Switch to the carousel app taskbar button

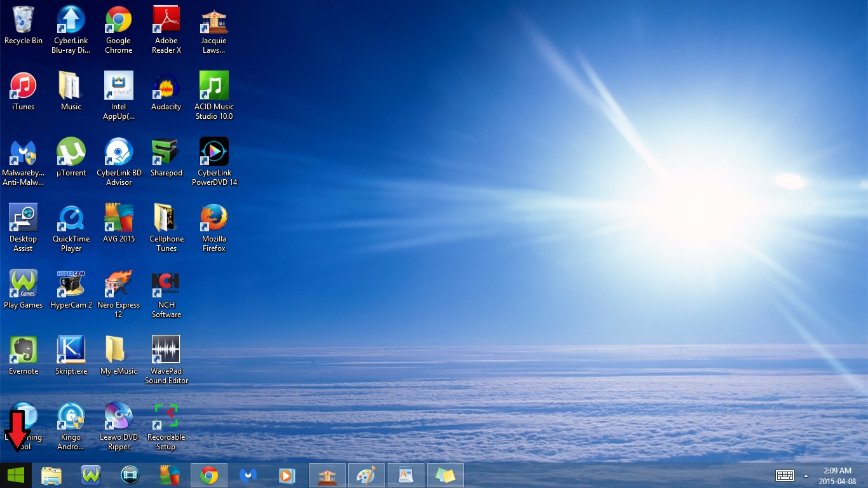pos(327,475)
